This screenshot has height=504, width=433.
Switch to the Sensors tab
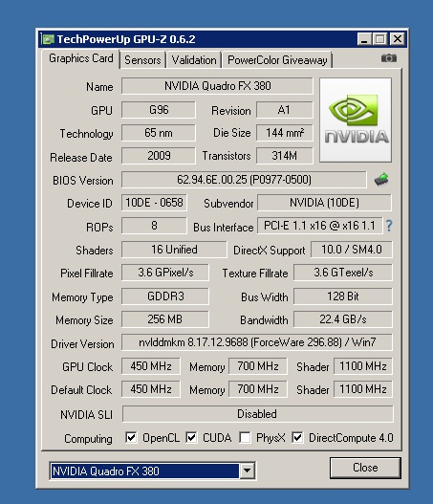(142, 60)
